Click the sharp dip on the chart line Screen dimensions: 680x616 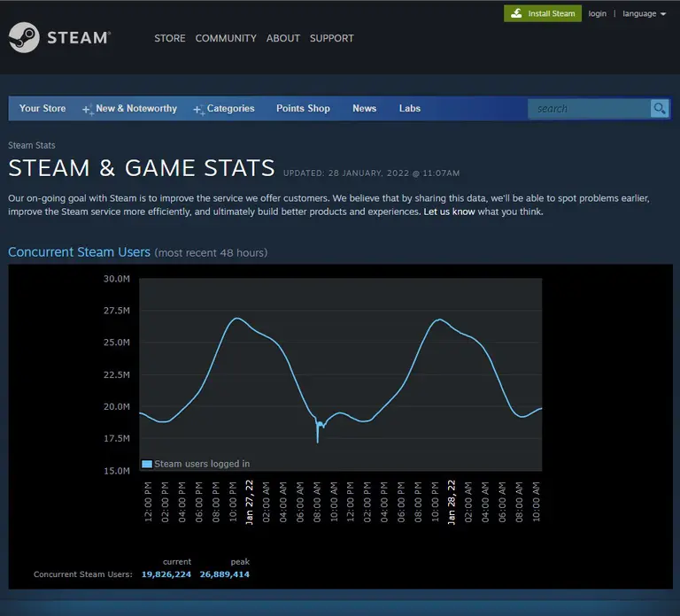coord(318,434)
